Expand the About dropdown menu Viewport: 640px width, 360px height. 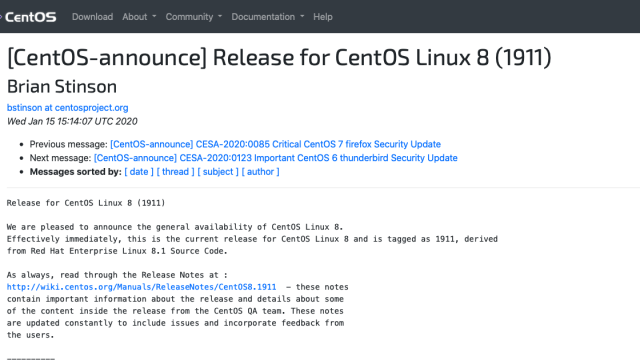click(x=139, y=17)
